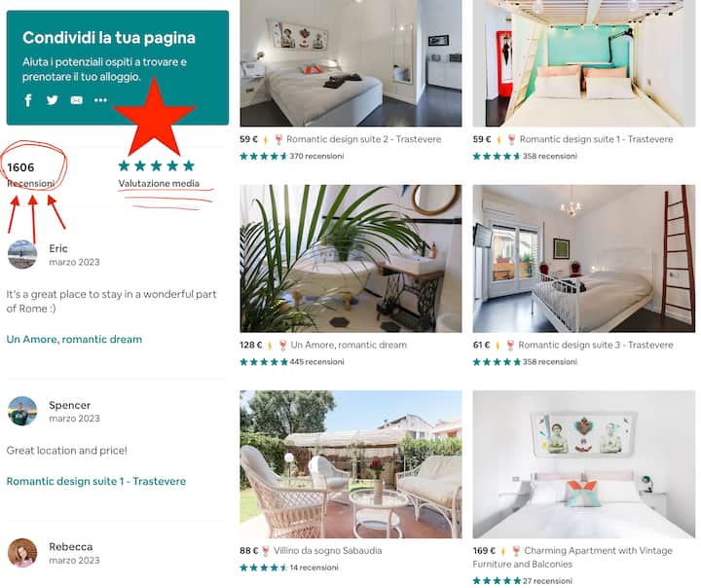Open Charming Apartment with Vintage Furniture photo
The height and width of the screenshot is (588, 701).
[584, 464]
